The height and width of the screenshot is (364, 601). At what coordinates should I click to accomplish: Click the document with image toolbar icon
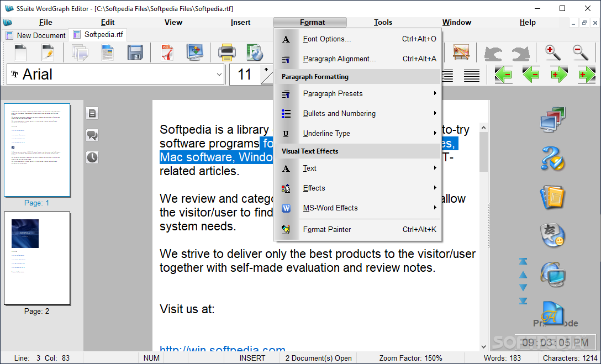tap(107, 52)
